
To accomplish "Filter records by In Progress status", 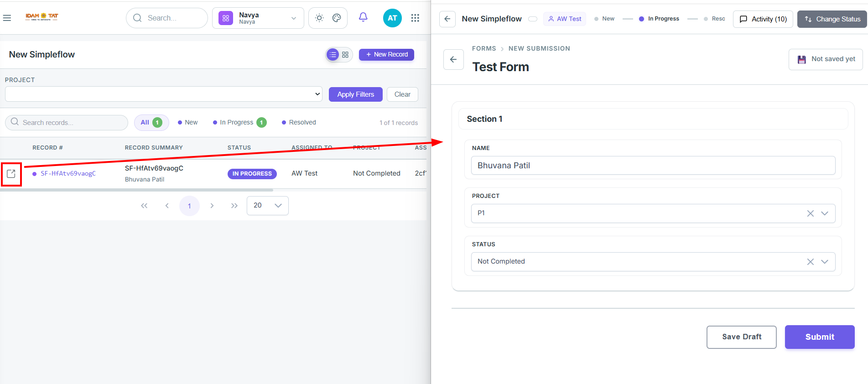I will coord(239,122).
